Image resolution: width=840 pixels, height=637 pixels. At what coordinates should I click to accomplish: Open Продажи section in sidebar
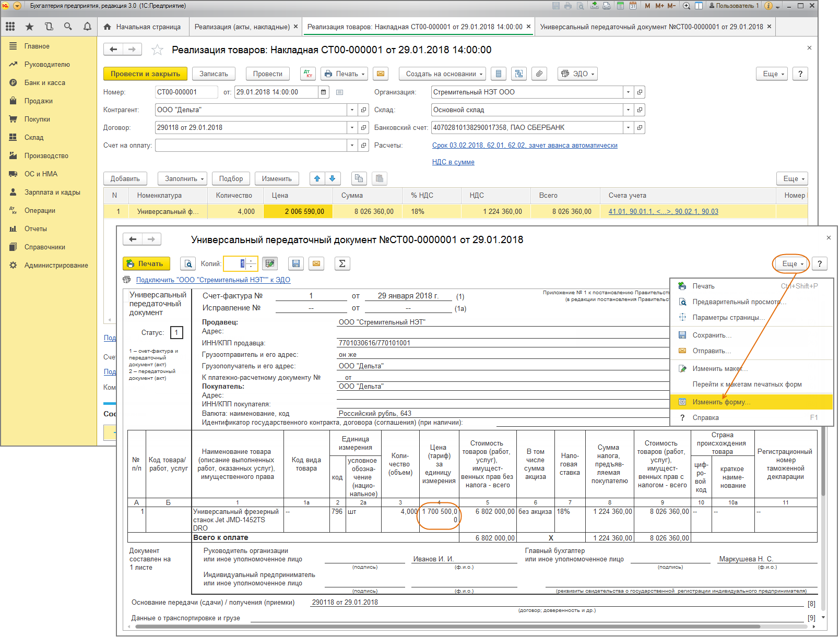39,101
